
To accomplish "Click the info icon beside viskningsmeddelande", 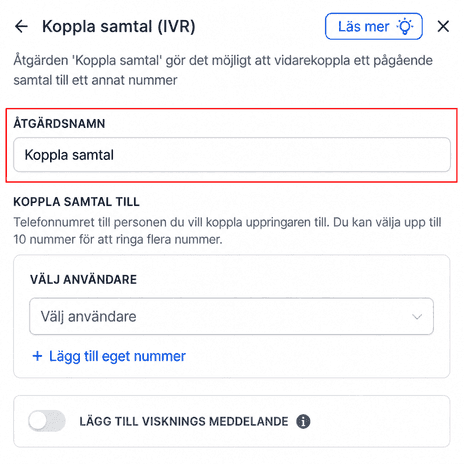I will (303, 421).
